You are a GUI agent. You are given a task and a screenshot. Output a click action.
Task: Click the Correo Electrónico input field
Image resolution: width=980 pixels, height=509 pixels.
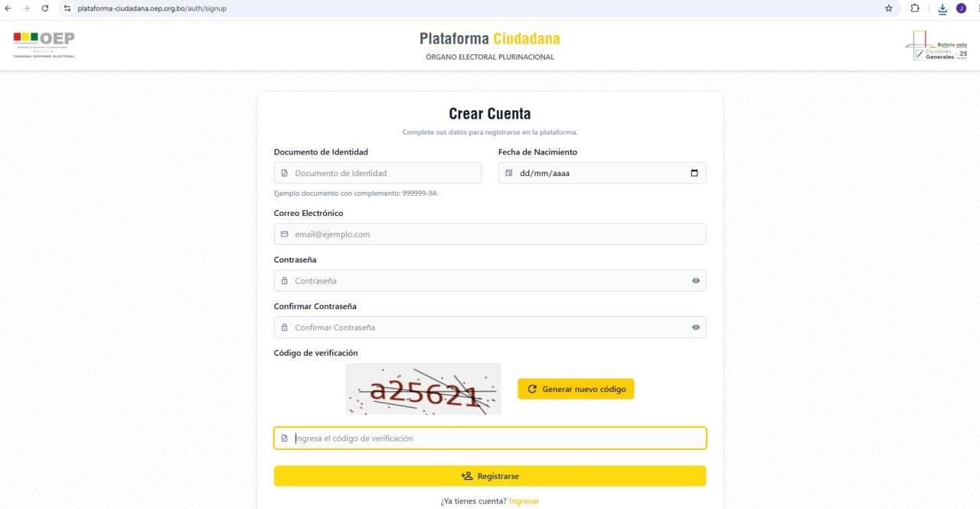(x=490, y=234)
